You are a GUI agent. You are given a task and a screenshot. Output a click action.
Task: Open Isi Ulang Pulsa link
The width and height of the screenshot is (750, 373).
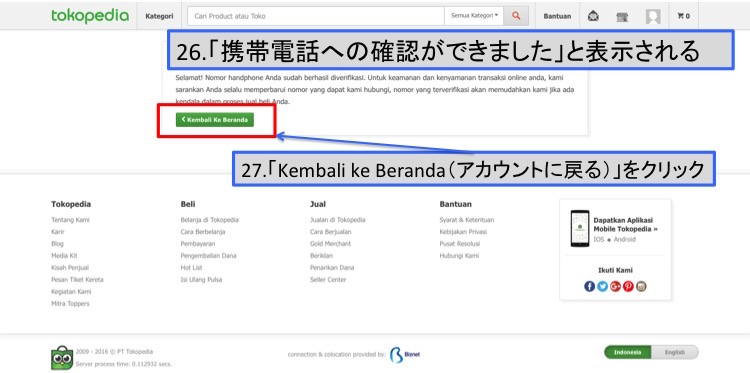click(201, 280)
